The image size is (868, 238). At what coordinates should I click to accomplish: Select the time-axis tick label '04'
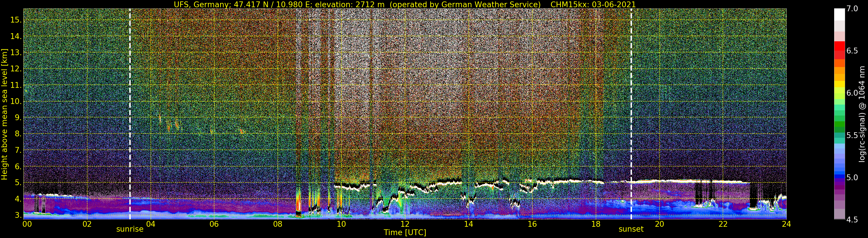(151, 224)
